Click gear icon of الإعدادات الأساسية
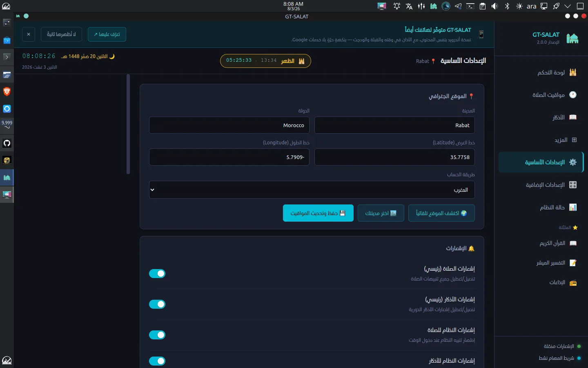 pos(573,162)
